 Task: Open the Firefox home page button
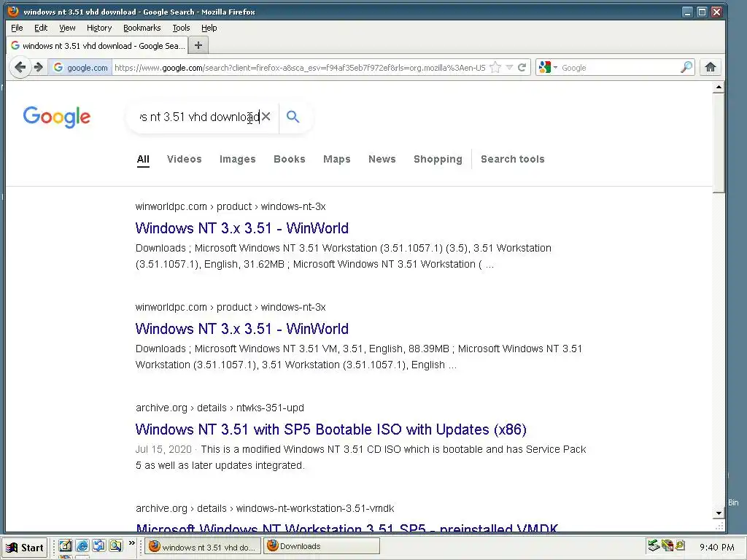point(711,67)
